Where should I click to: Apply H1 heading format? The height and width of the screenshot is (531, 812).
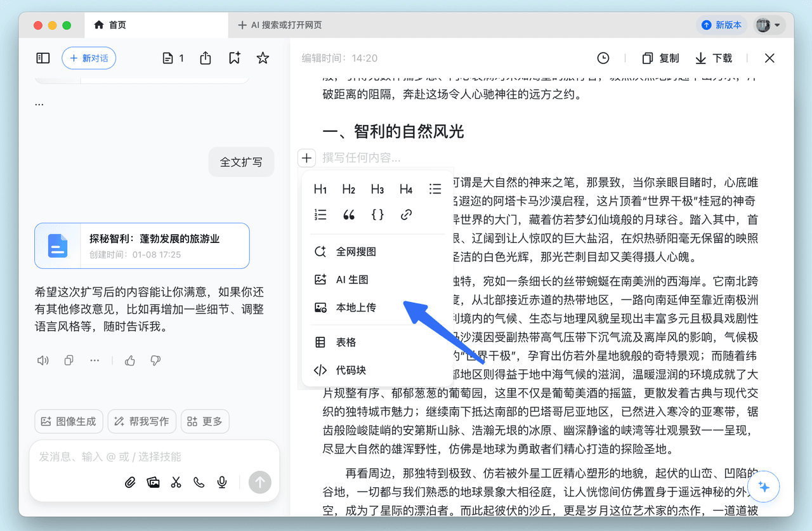(320, 189)
